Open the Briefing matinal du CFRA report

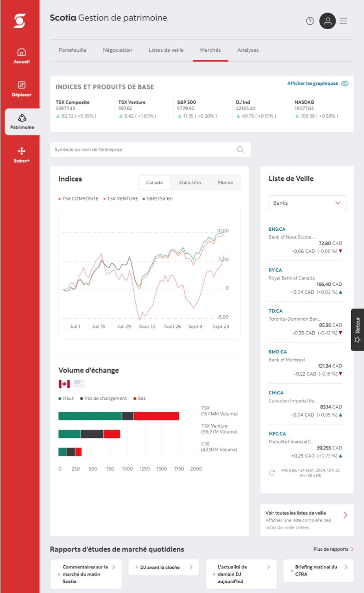click(x=319, y=571)
